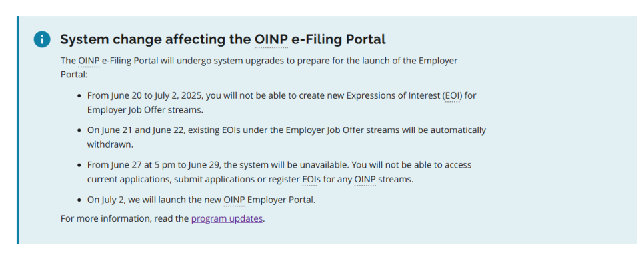Screen dimensions: 644x257
Task: Click 'From June 20 to July 2, 2025' text
Action: [145, 96]
